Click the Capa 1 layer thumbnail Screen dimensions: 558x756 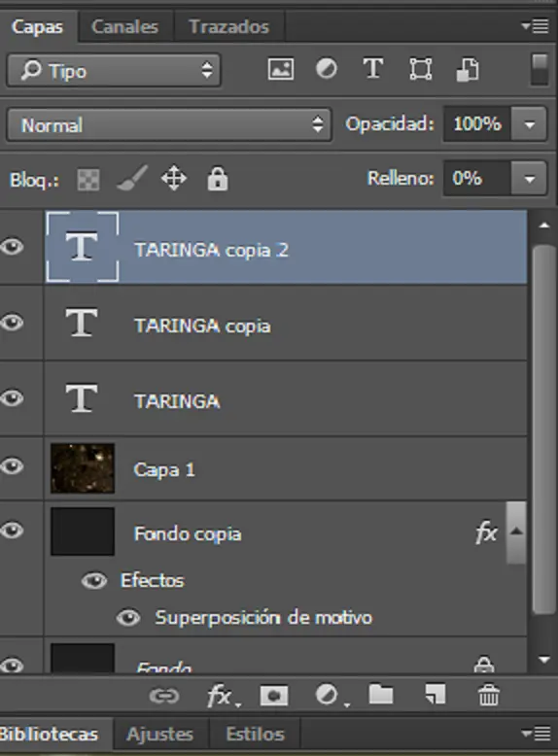tap(83, 468)
